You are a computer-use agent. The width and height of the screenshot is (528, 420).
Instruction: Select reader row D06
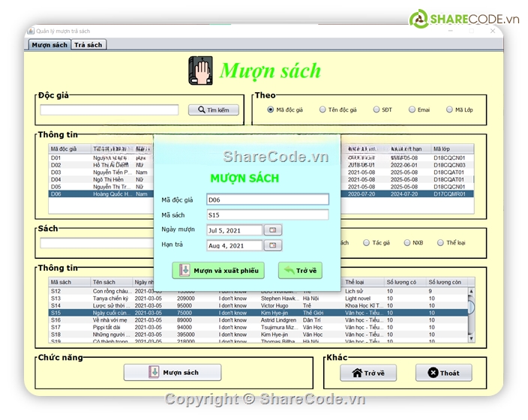pos(101,194)
